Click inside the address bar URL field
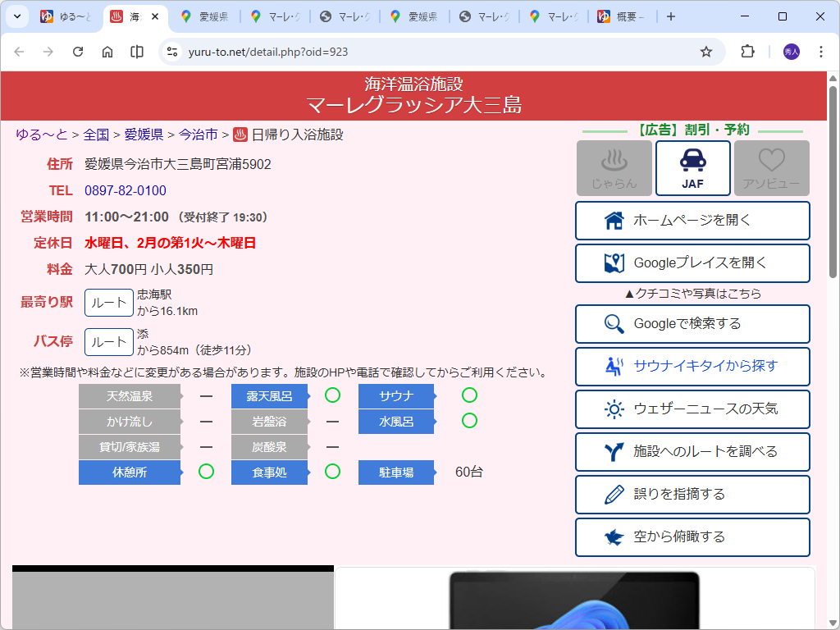The width and height of the screenshot is (840, 630). pos(328,51)
